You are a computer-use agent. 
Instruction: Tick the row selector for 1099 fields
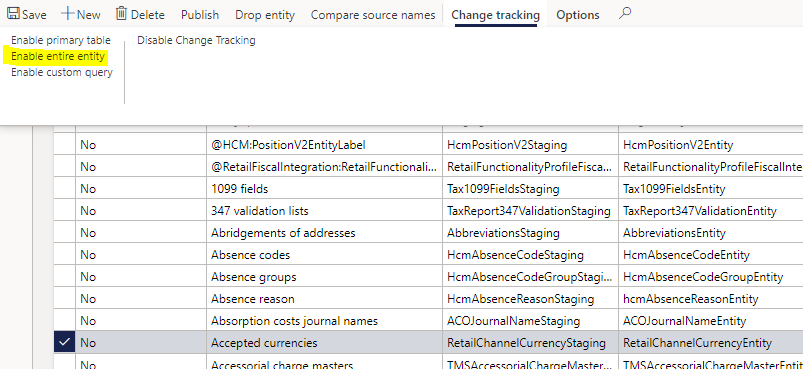click(x=65, y=189)
